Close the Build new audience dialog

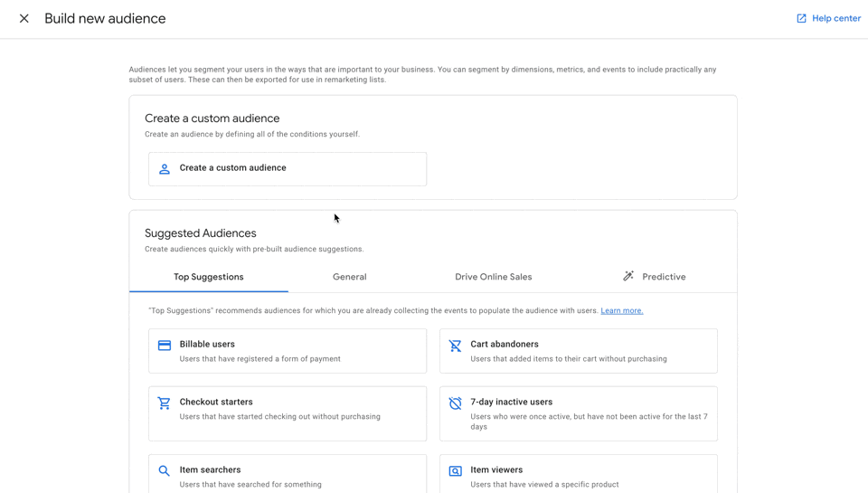pyautogui.click(x=24, y=18)
